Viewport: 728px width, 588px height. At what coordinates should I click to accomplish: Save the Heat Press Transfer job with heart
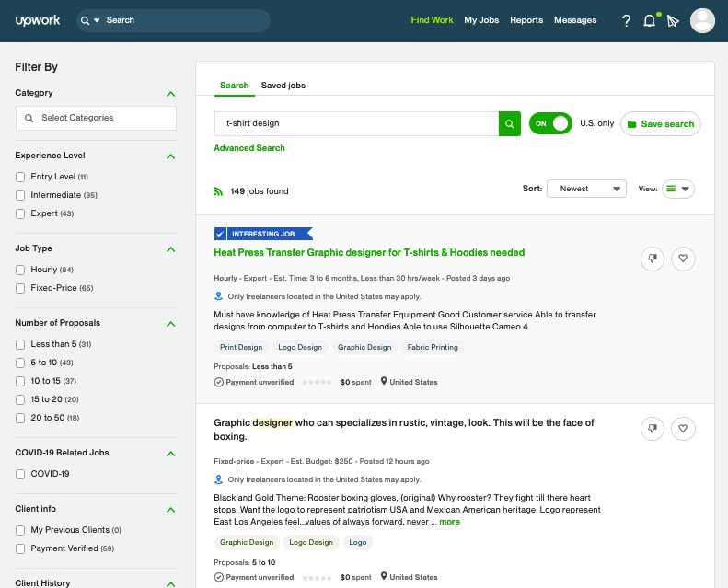pyautogui.click(x=683, y=259)
